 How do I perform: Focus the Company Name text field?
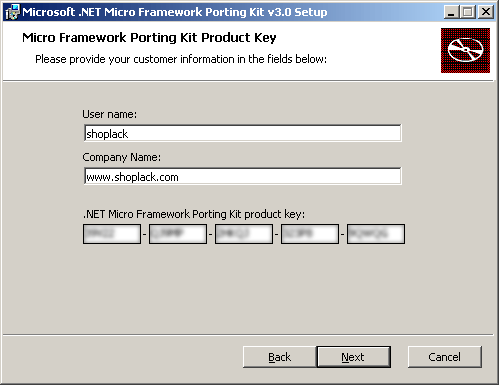243,176
